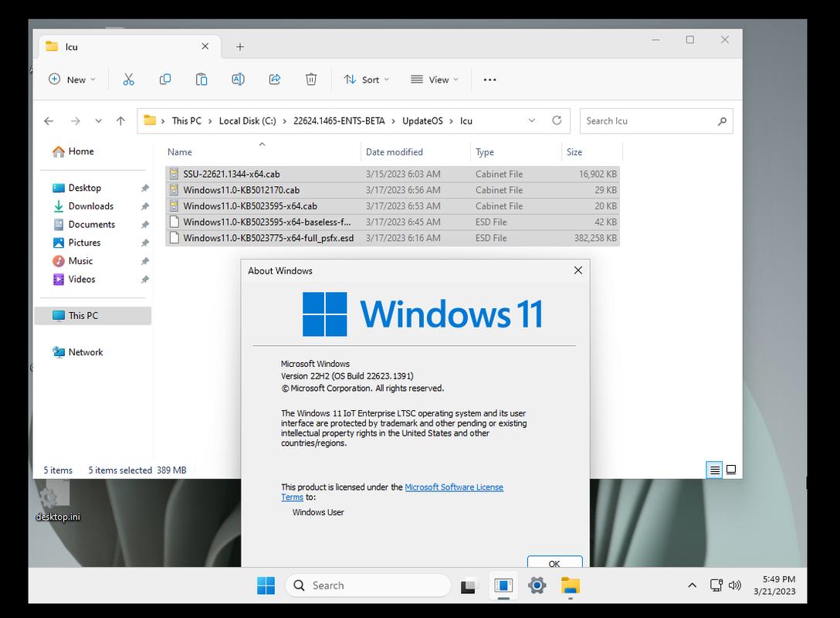Open the clock and date in tray
Screen dimensions: 840x618
click(774, 586)
